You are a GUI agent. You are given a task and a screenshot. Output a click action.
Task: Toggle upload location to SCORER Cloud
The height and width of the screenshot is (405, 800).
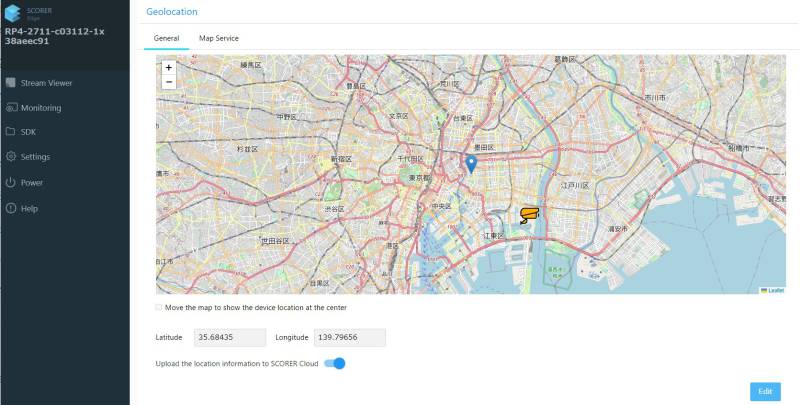tap(335, 363)
